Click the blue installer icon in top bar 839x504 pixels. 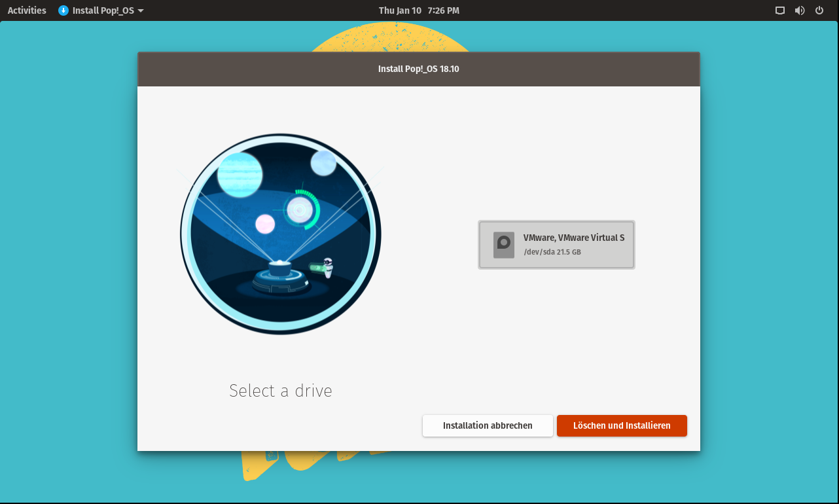coord(63,10)
